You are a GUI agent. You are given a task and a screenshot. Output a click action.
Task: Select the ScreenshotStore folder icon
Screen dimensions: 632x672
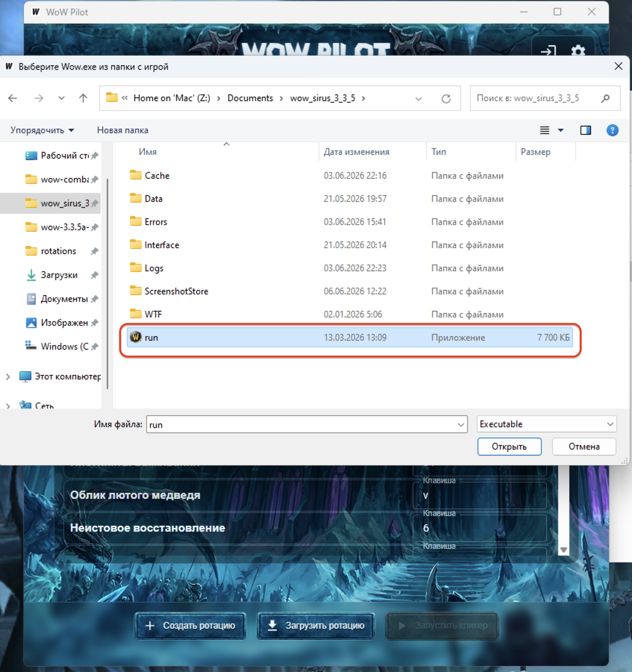135,291
